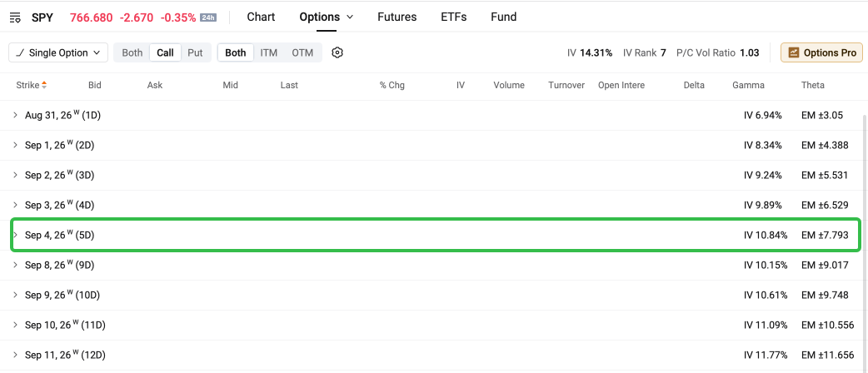
Task: Click the IV column header
Action: pos(461,85)
